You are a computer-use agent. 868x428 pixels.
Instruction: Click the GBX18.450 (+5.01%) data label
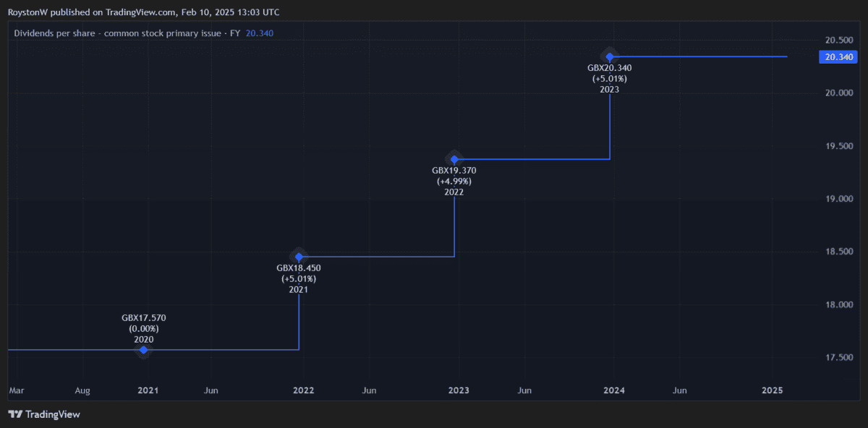(x=299, y=273)
